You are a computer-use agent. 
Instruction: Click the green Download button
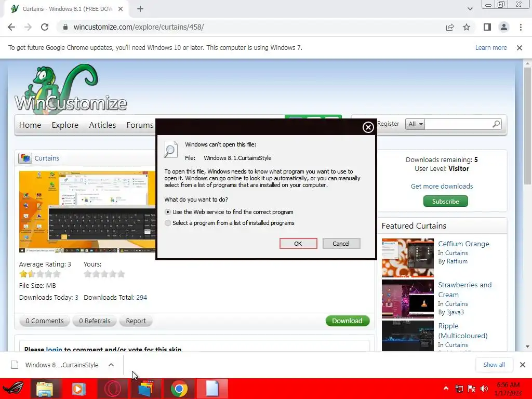pyautogui.click(x=348, y=321)
